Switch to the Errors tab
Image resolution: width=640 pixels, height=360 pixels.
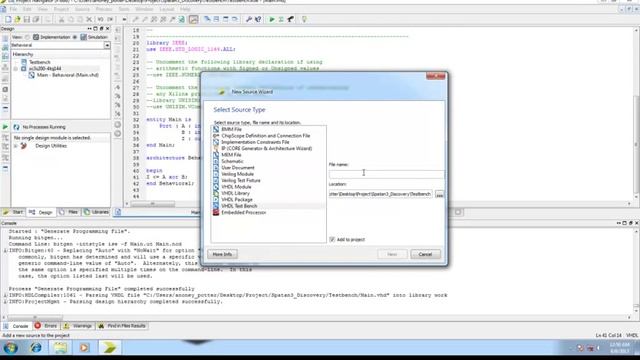click(x=46, y=326)
